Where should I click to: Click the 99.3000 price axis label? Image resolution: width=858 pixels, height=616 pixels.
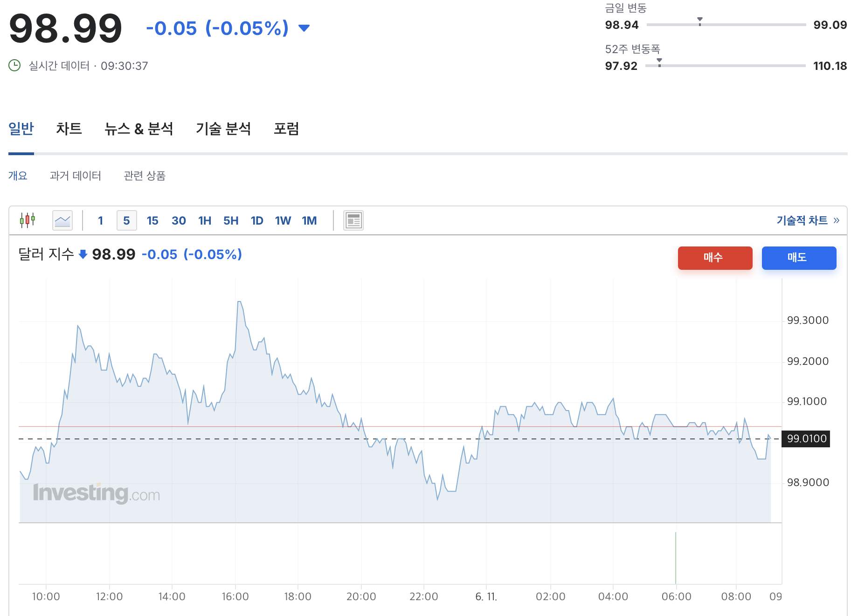pos(808,321)
